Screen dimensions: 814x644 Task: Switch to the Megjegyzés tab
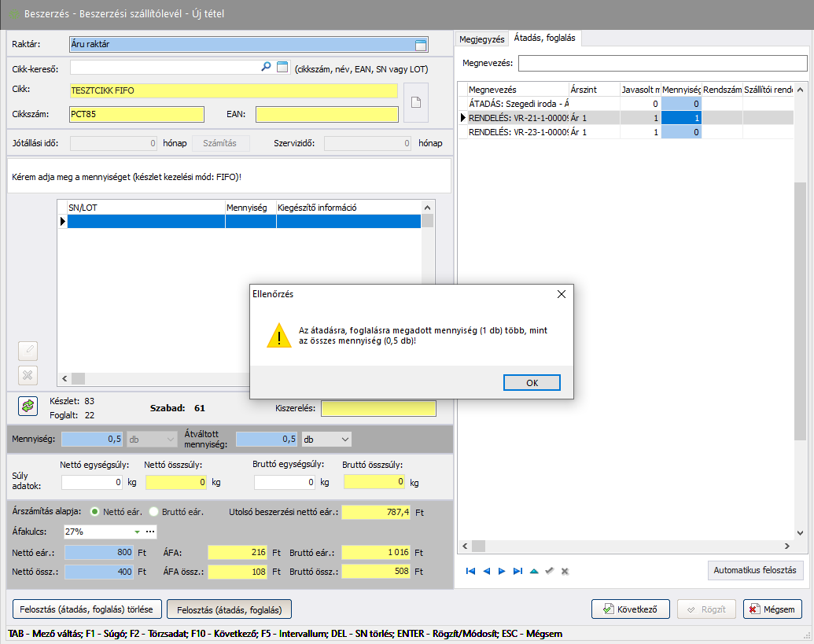(481, 39)
